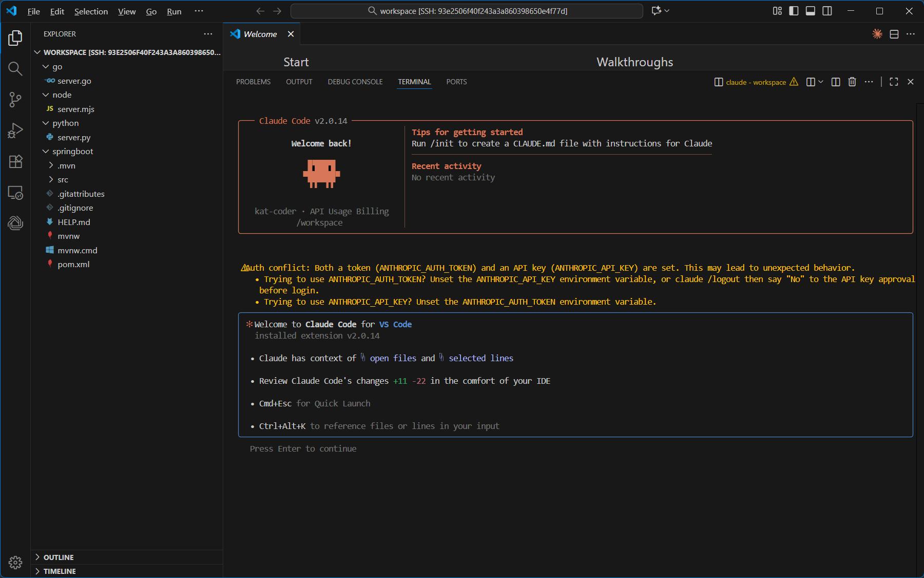Open the Search view in activity bar
The image size is (924, 578).
[15, 69]
